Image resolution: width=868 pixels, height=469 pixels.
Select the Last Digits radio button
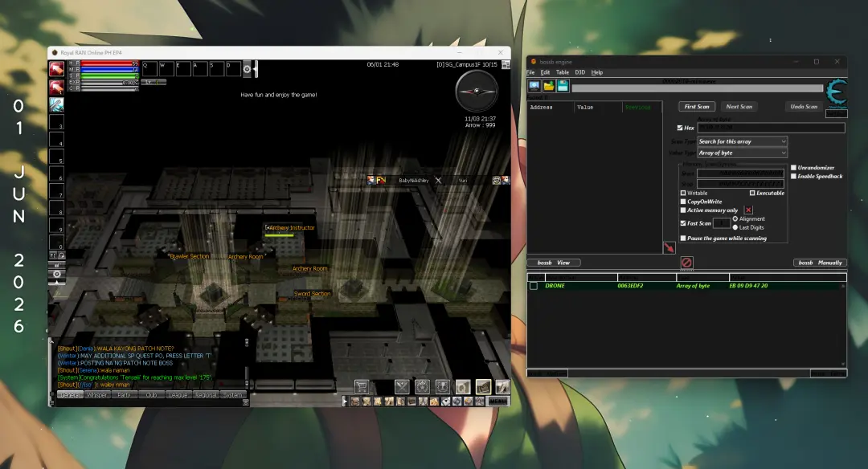click(735, 227)
